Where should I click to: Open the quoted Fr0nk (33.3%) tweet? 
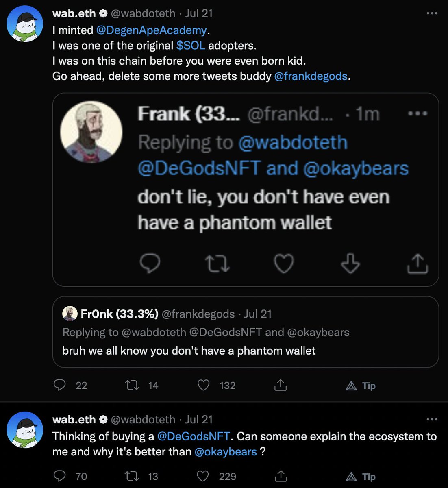click(246, 332)
